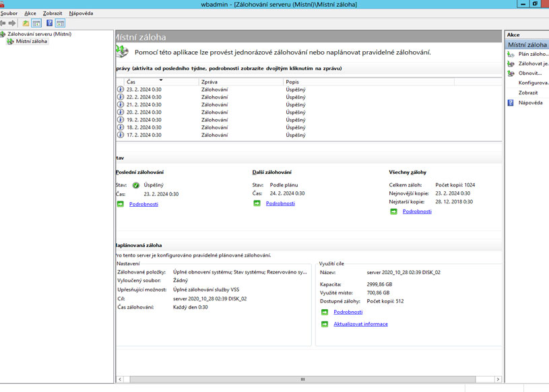Open the Akce menu
Screen dimensions: 549x392
tap(30, 13)
